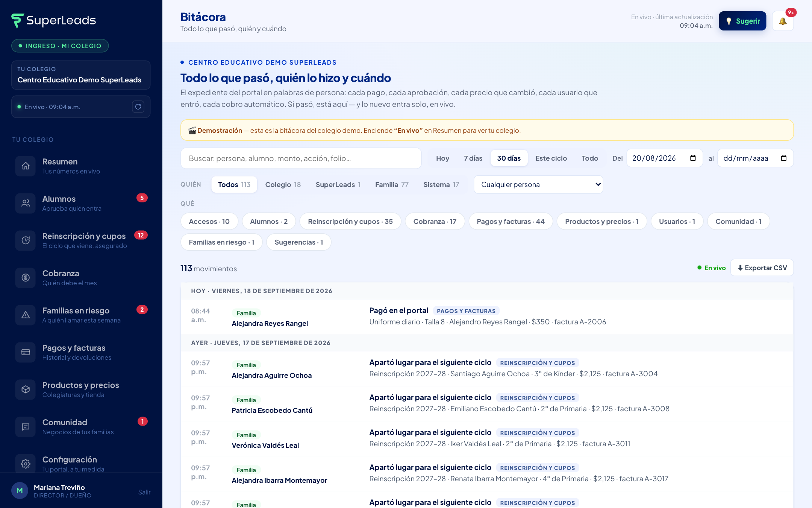Viewport: 812px width, 508px height.
Task: Switch to the SuperLeads 1 tab
Action: click(x=338, y=184)
